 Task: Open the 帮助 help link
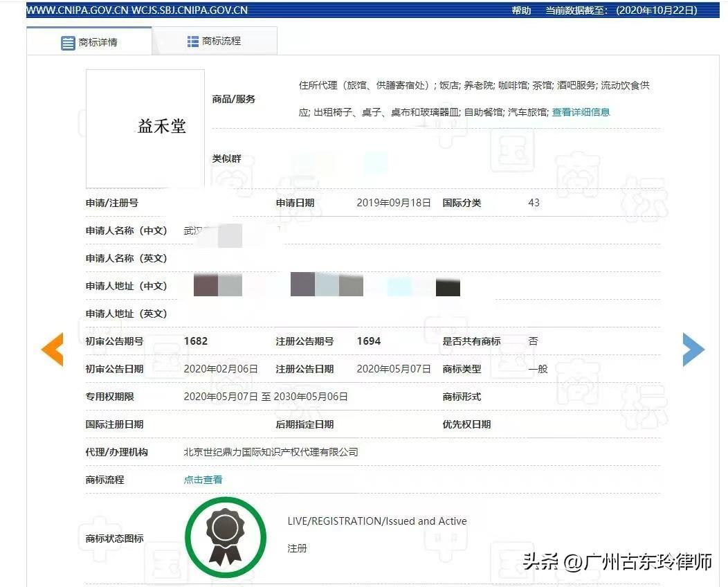point(521,10)
